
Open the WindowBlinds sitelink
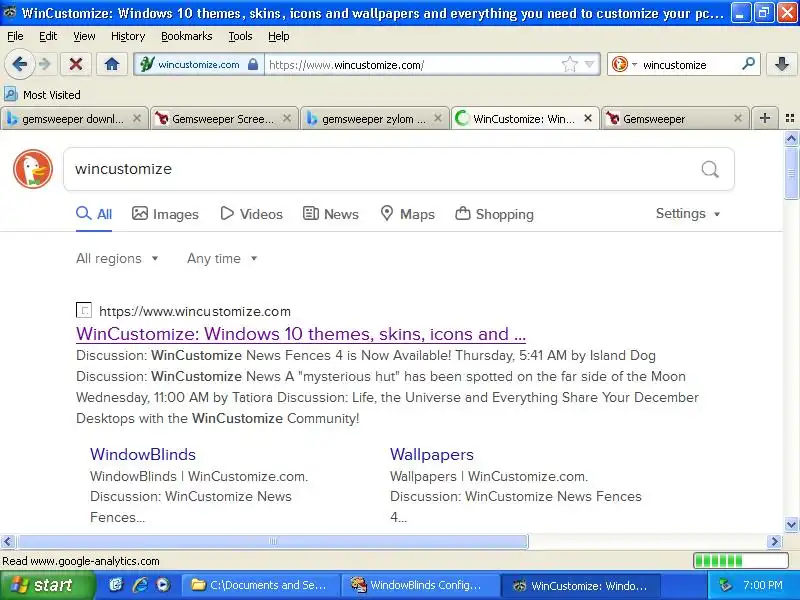click(x=143, y=455)
